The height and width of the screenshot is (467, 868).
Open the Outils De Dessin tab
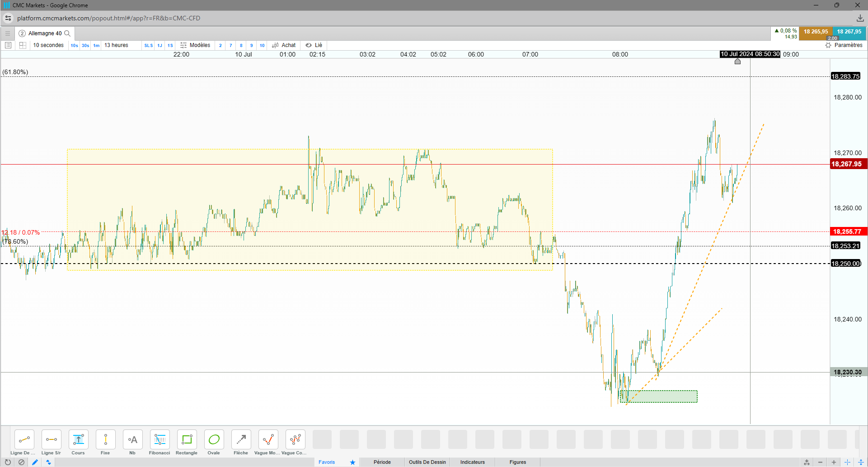pos(427,462)
